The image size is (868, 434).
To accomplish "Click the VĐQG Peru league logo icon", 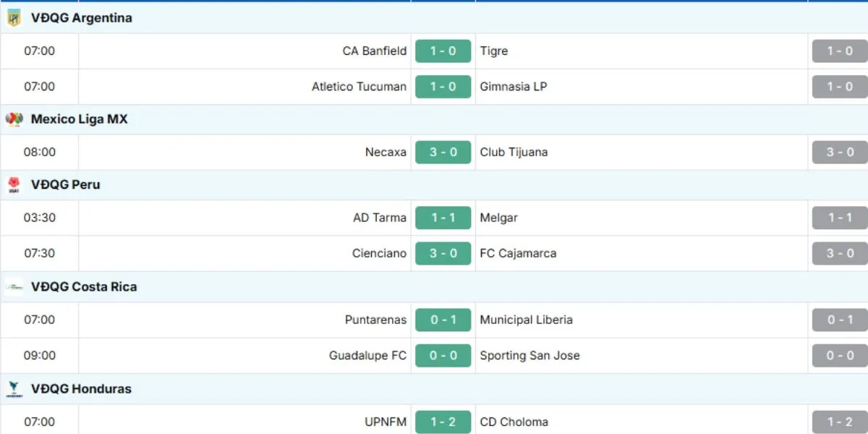I will pyautogui.click(x=14, y=184).
